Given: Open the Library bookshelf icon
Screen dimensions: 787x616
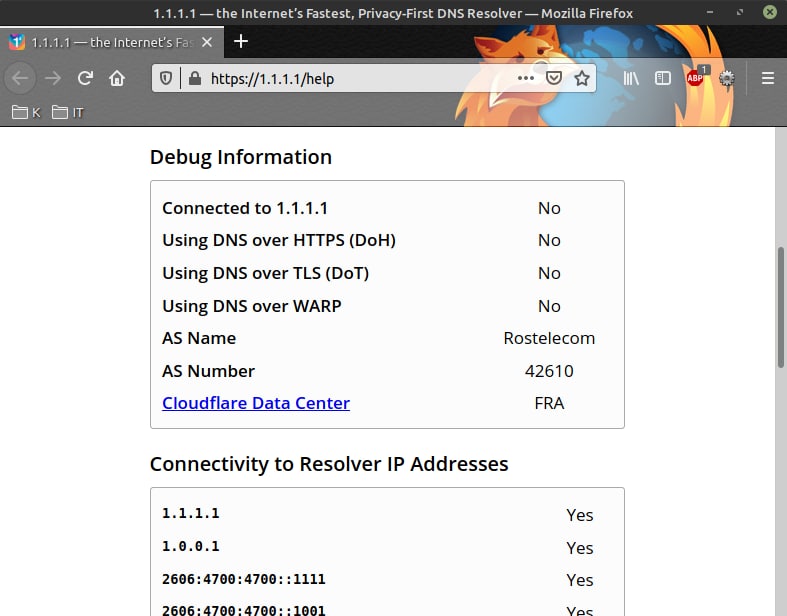Looking at the screenshot, I should [631, 78].
